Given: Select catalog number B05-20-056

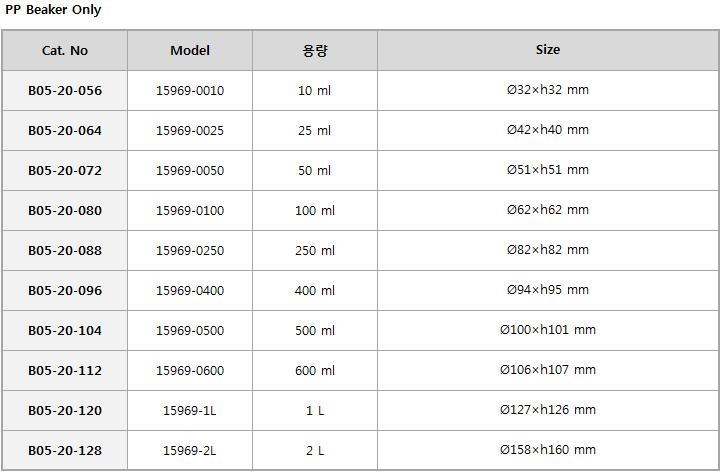Looking at the screenshot, I should click(x=65, y=91).
